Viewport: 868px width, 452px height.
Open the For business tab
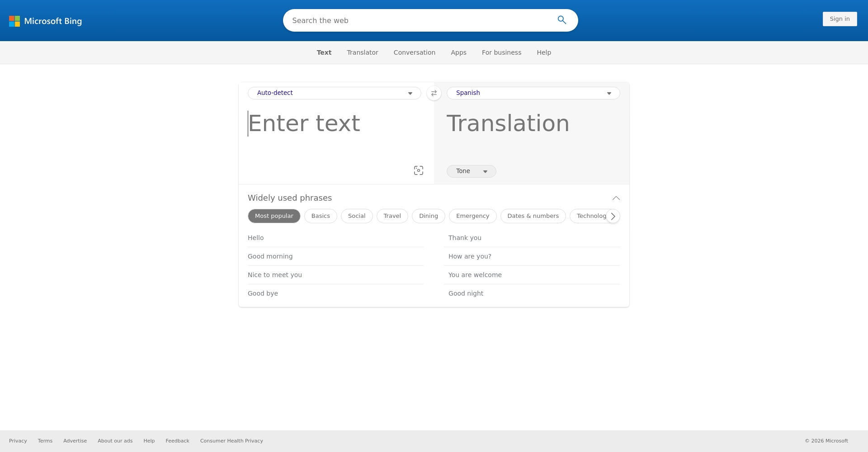[501, 52]
